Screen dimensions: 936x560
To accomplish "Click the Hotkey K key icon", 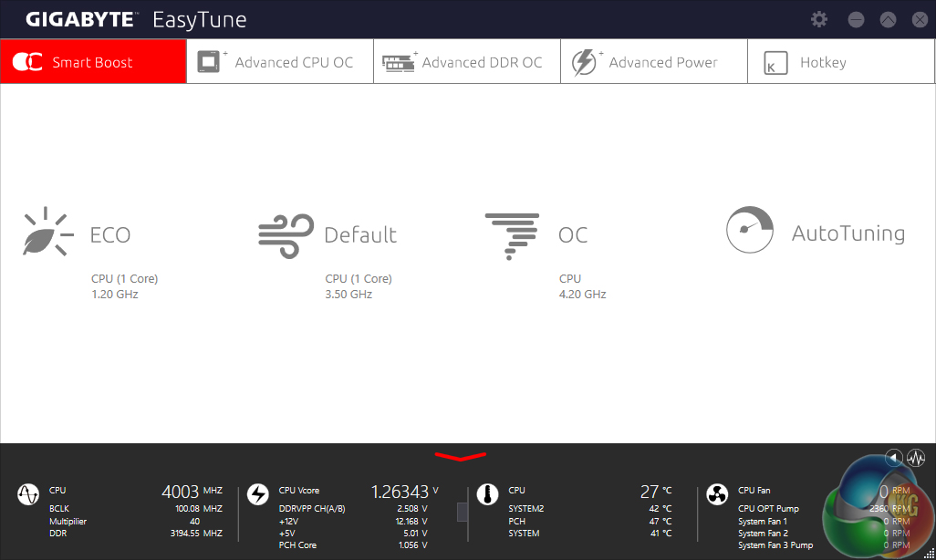I will coord(775,63).
